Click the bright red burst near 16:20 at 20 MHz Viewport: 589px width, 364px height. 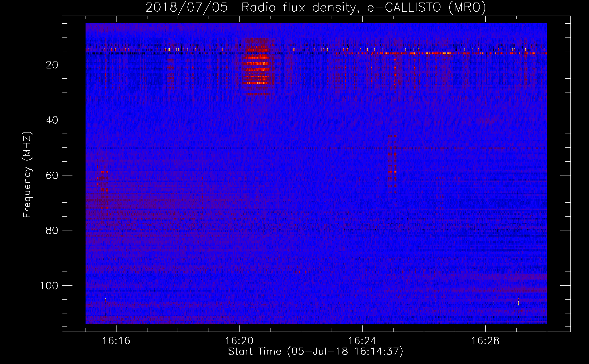(x=257, y=66)
